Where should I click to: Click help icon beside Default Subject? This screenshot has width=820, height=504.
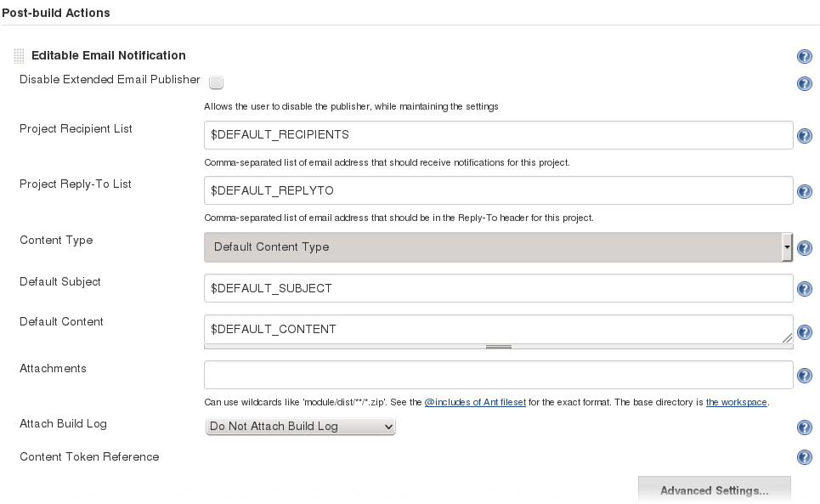(804, 290)
